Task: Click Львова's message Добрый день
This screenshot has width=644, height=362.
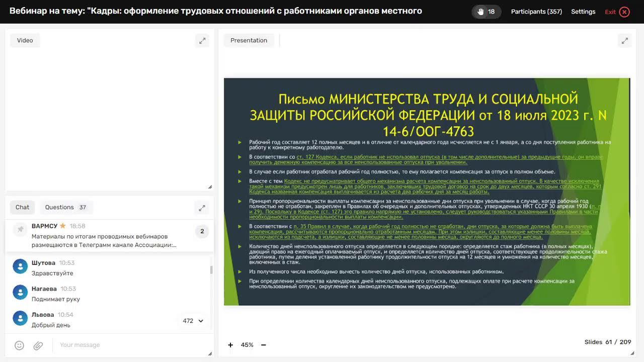Action: click(x=51, y=325)
